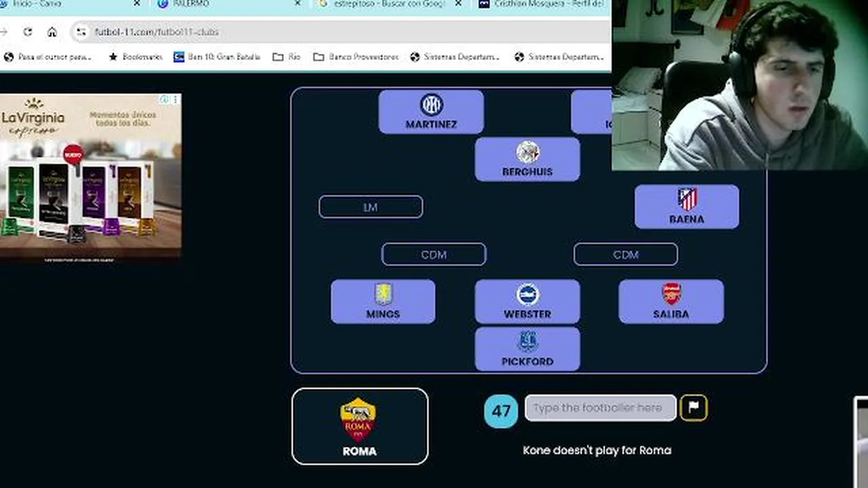Close the estrepitoso Google search tab
This screenshot has width=868, height=488.
pyautogui.click(x=458, y=4)
